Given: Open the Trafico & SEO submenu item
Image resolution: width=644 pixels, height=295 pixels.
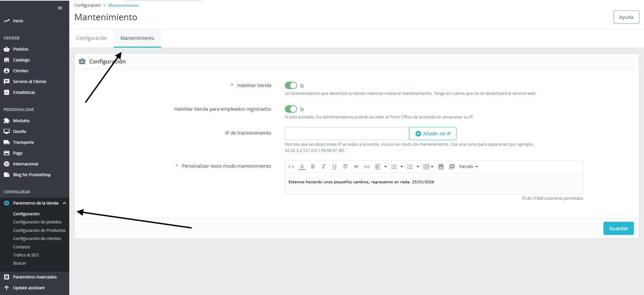Looking at the screenshot, I should [x=26, y=255].
